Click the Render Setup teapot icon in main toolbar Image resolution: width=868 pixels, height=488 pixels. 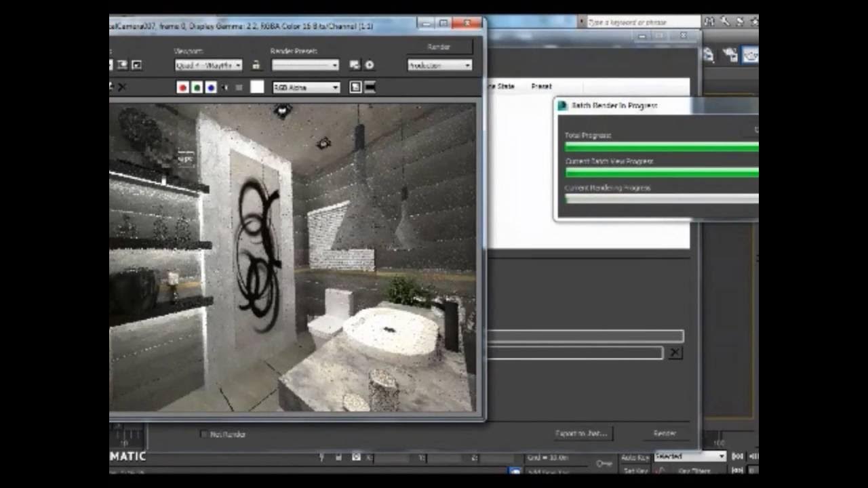pyautogui.click(x=730, y=56)
